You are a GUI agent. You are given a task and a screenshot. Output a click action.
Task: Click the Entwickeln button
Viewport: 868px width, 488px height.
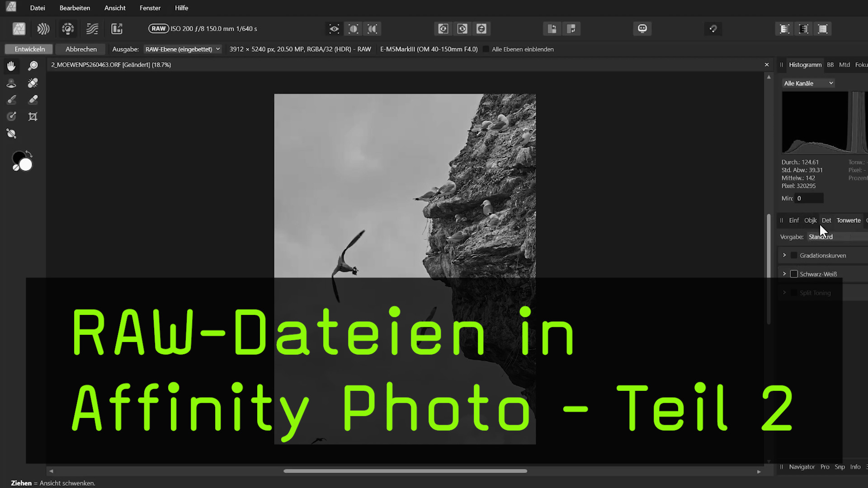tap(28, 49)
